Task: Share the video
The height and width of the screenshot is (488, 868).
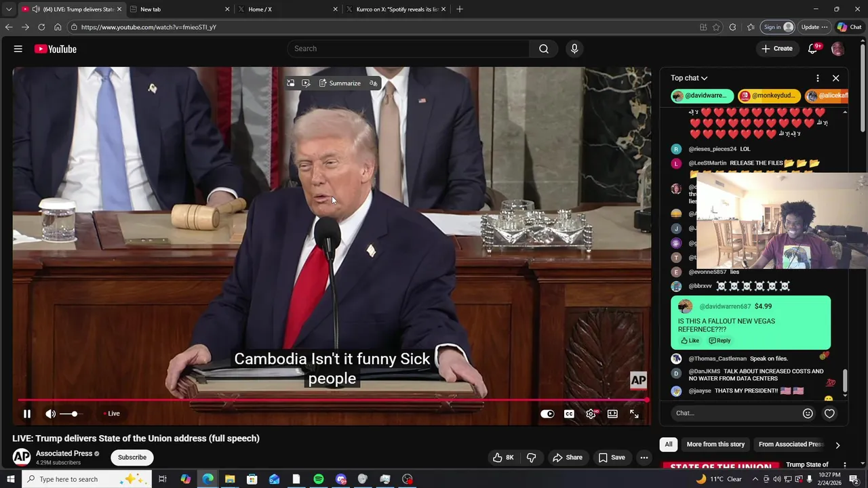Action: 568,457
